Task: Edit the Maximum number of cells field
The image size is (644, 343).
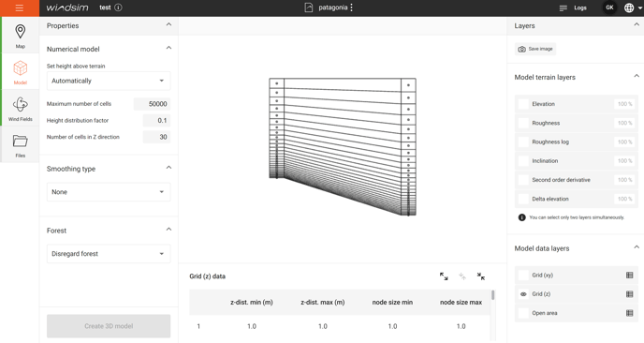Action: pyautogui.click(x=152, y=104)
